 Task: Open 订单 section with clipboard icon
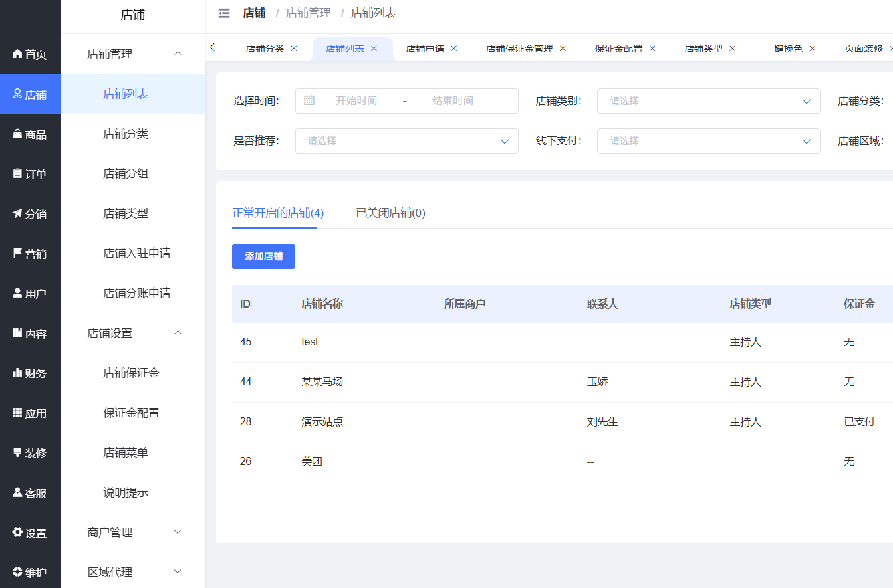coord(18,173)
